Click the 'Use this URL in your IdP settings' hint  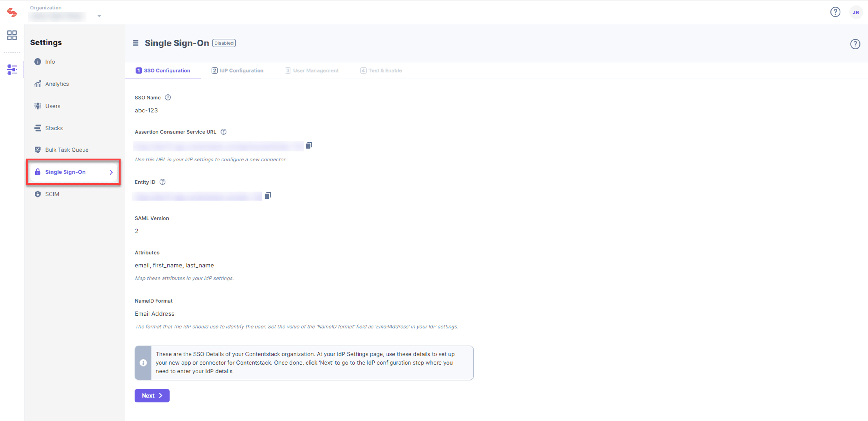[x=211, y=159]
